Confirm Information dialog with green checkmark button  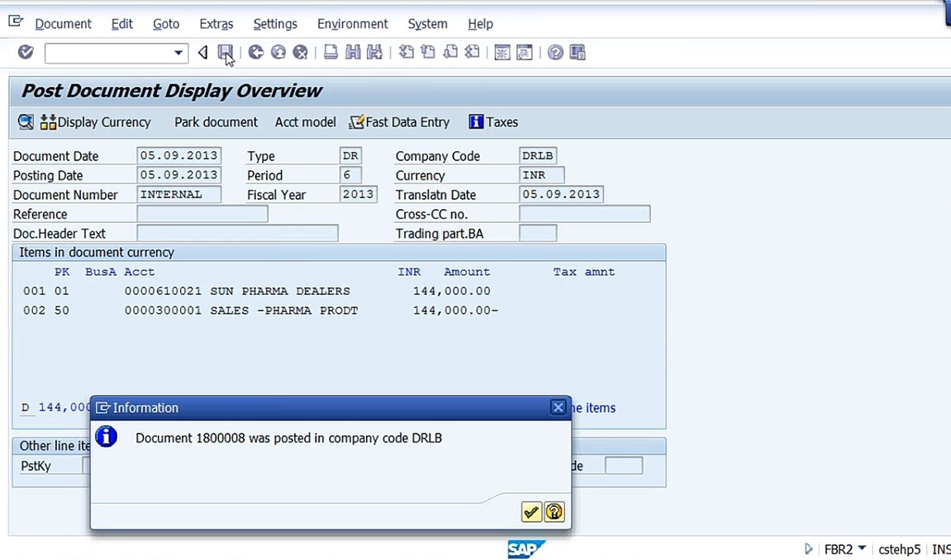pos(531,512)
